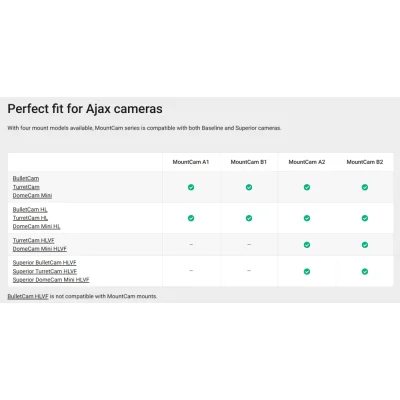Open the Superior DomeCam Mini HLVF link

pos(51,280)
